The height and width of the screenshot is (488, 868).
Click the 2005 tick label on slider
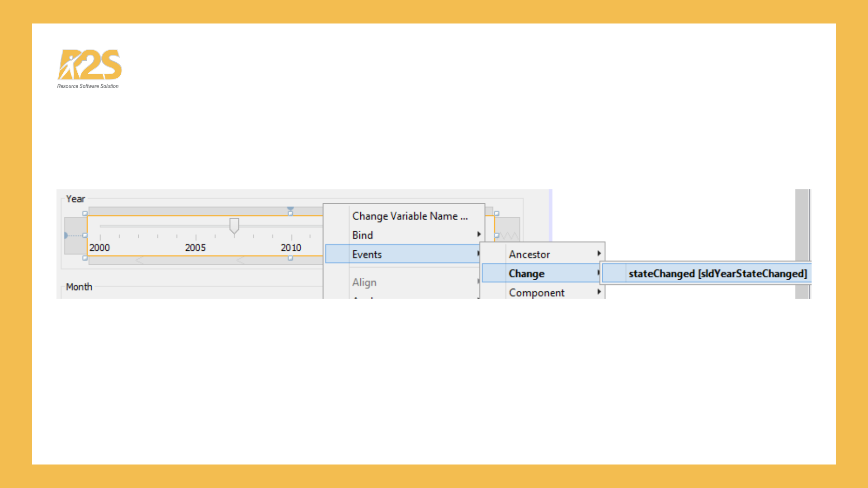195,248
